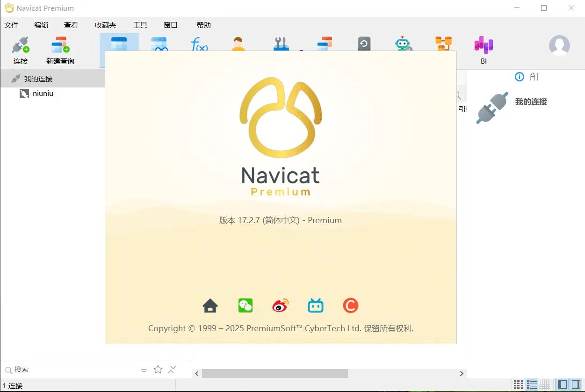Open the filter options icon beside search
The height and width of the screenshot is (392, 585).
pos(144,370)
